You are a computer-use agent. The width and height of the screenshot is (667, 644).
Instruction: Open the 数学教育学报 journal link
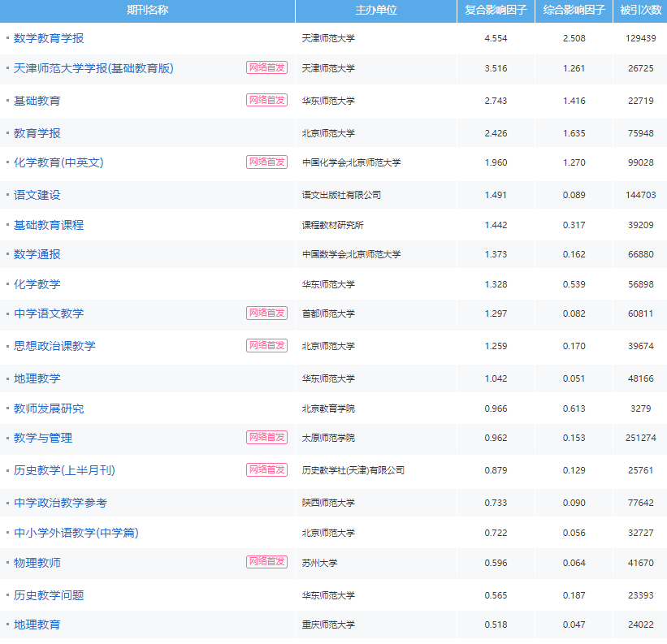point(49,38)
